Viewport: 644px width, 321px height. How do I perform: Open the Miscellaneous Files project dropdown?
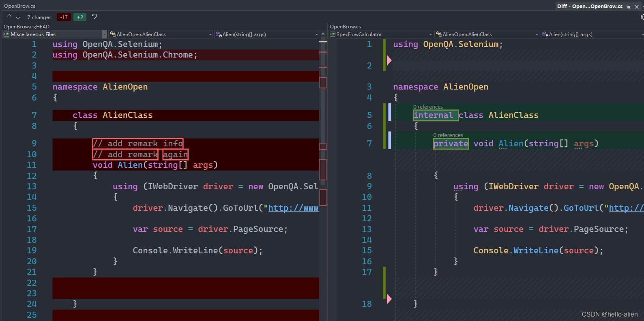click(x=55, y=34)
